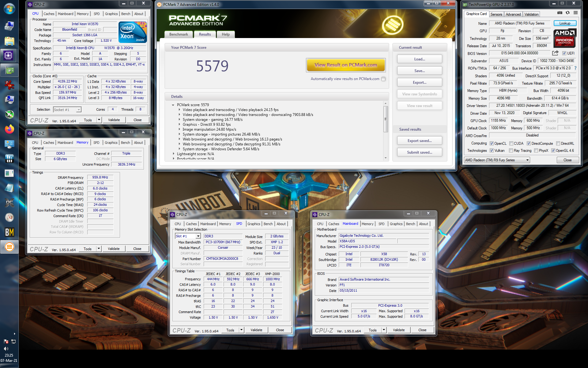Click the Export saved... button
Viewport: 588px width, 368px height.
(419, 141)
